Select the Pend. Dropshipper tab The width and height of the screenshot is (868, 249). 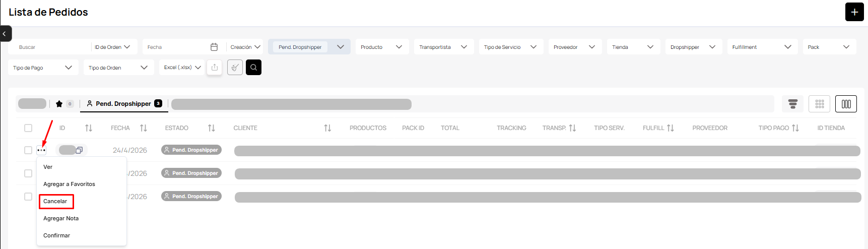pyautogui.click(x=124, y=104)
